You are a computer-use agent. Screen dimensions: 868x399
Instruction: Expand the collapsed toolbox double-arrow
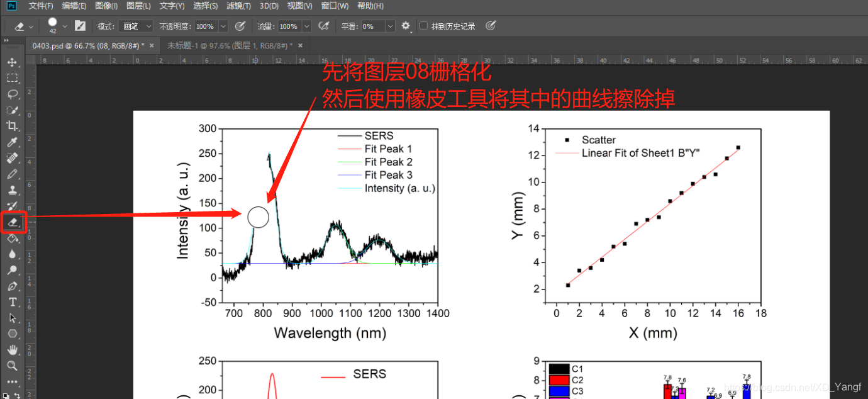coord(5,40)
